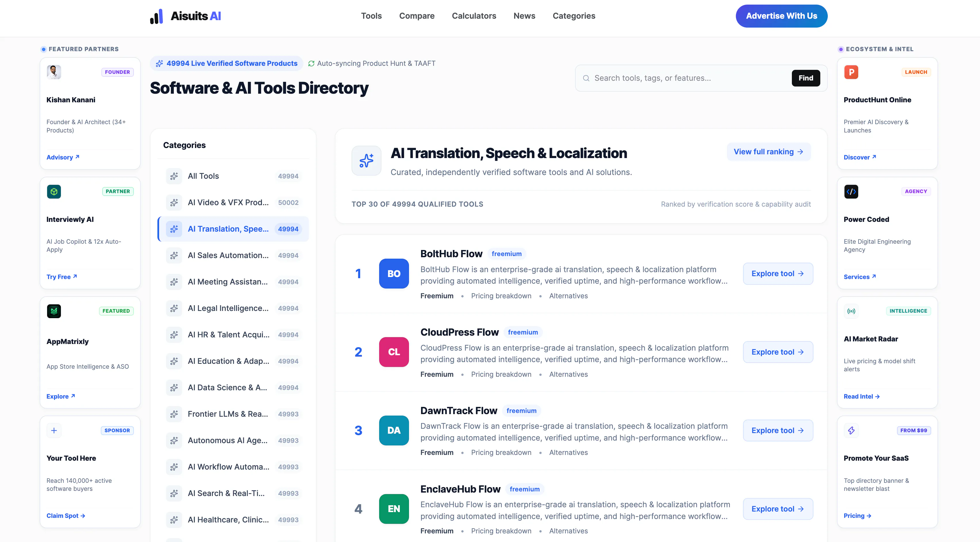Click View full ranking button
The height and width of the screenshot is (542, 980).
click(x=769, y=152)
